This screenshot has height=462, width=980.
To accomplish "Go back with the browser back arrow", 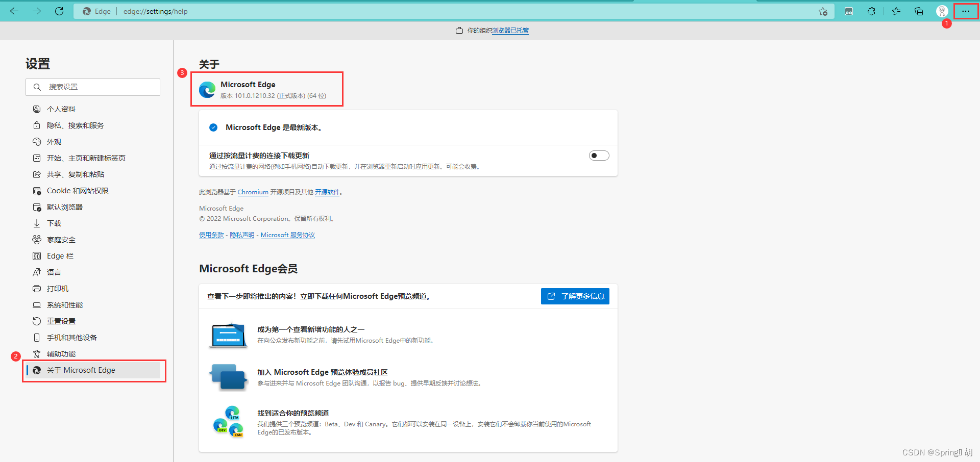I will pos(14,11).
